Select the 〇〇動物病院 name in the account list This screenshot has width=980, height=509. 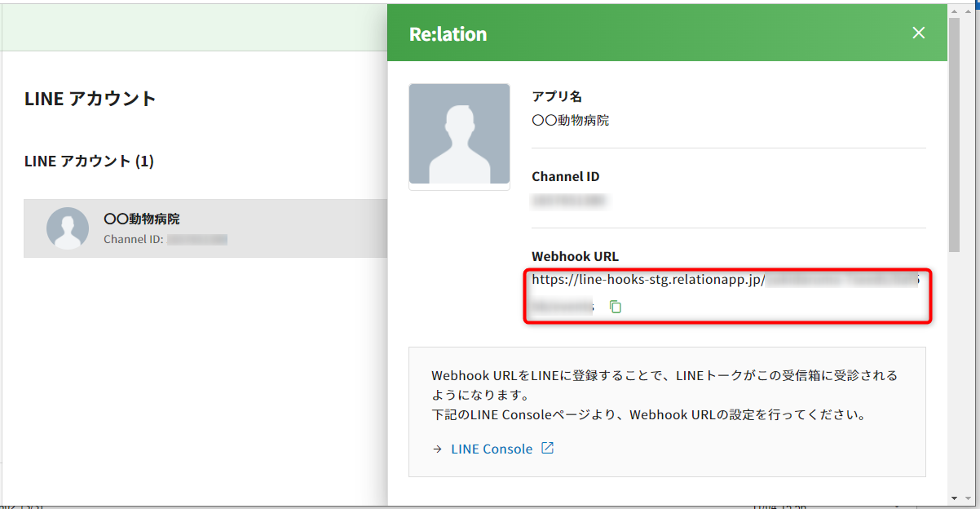(x=142, y=219)
